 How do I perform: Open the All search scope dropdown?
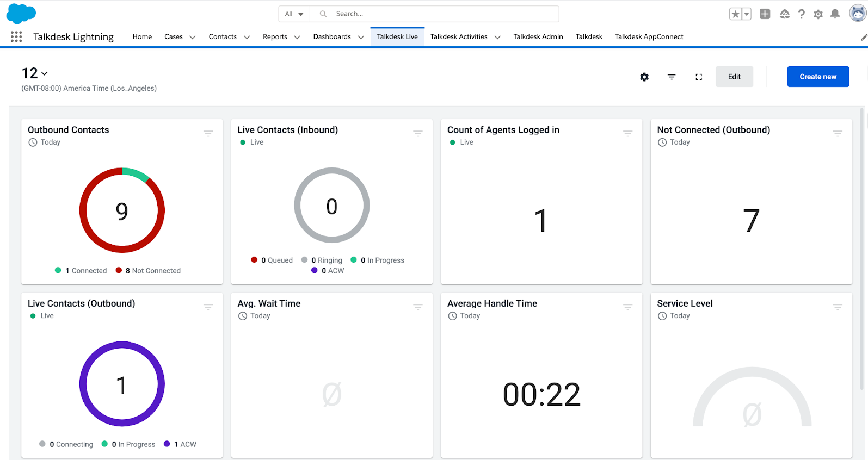pos(294,14)
